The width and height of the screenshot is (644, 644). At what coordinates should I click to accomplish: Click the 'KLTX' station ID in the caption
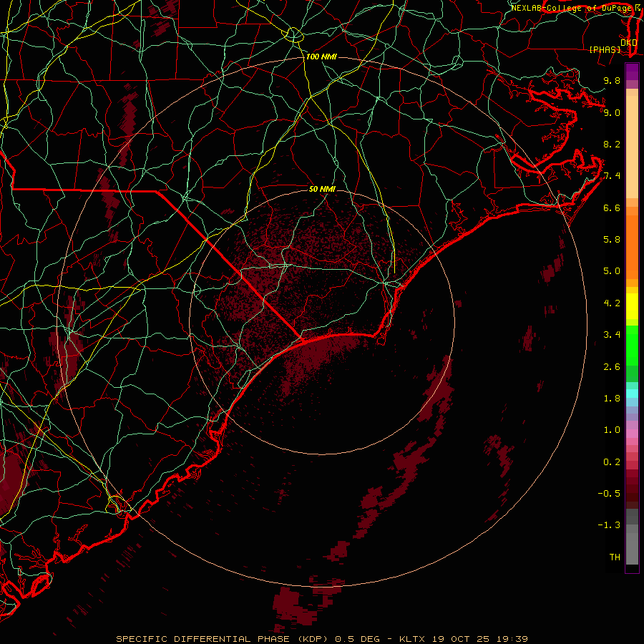(414, 639)
